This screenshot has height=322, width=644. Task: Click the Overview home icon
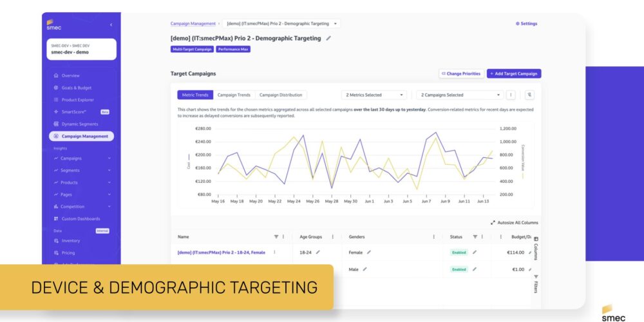click(56, 75)
